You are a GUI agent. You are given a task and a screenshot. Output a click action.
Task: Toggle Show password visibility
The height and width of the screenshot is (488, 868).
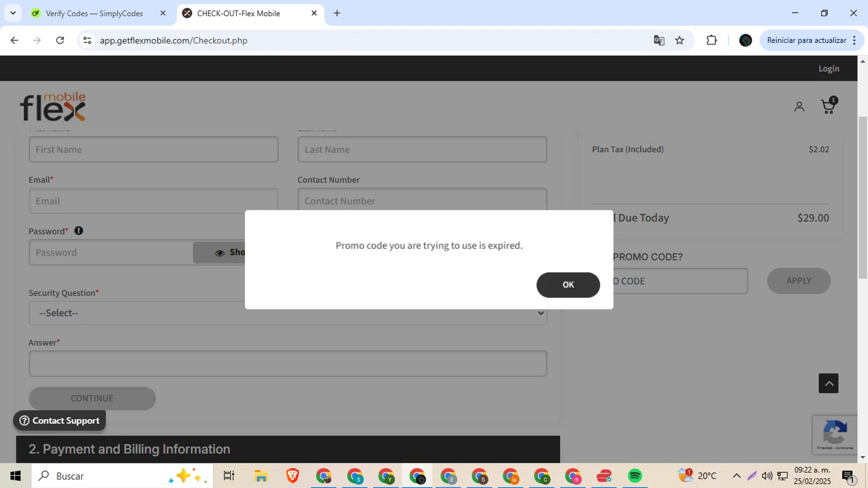220,252
